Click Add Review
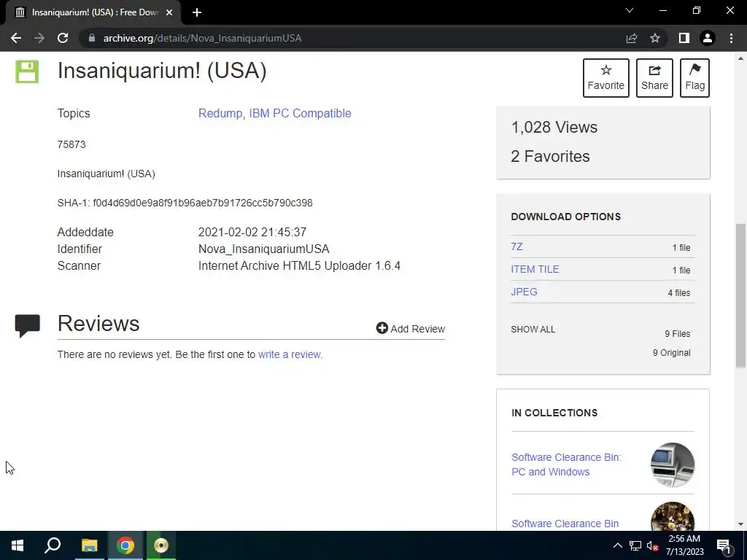This screenshot has width=747, height=560. click(x=410, y=329)
